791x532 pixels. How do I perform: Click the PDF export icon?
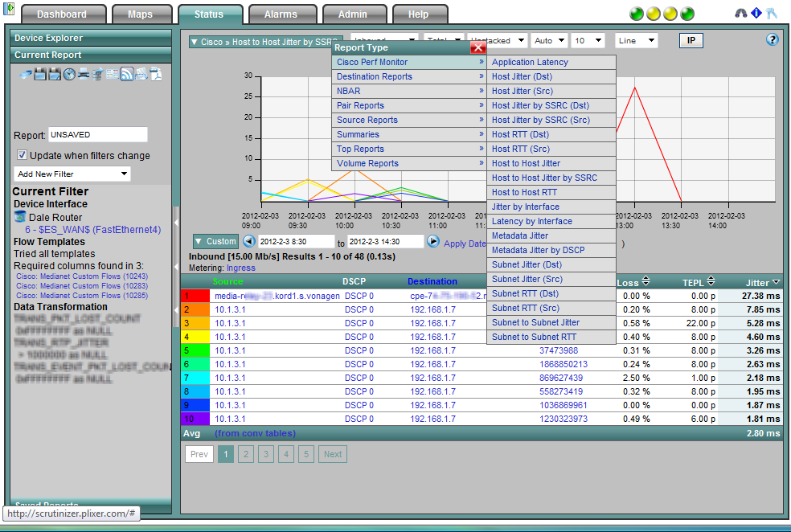point(155,75)
